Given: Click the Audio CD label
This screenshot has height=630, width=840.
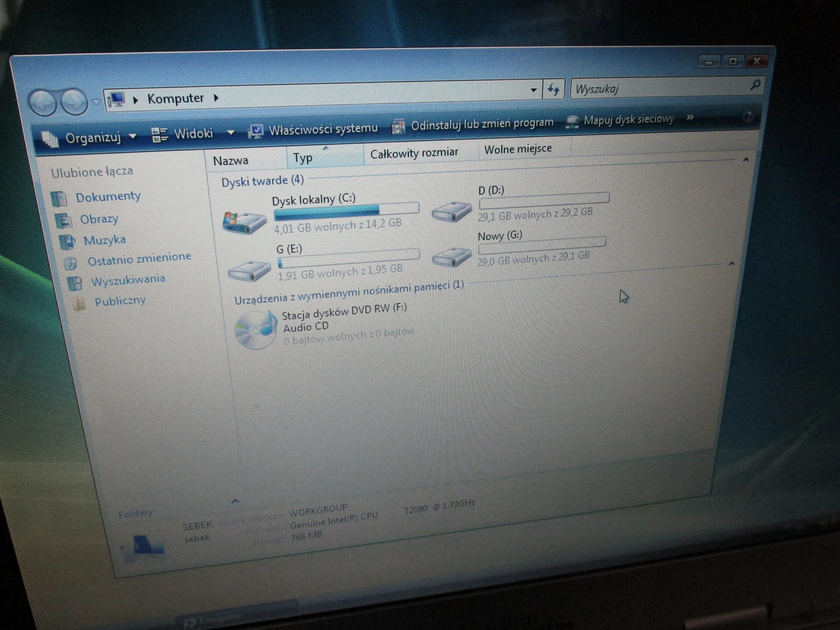Looking at the screenshot, I should 306,327.
